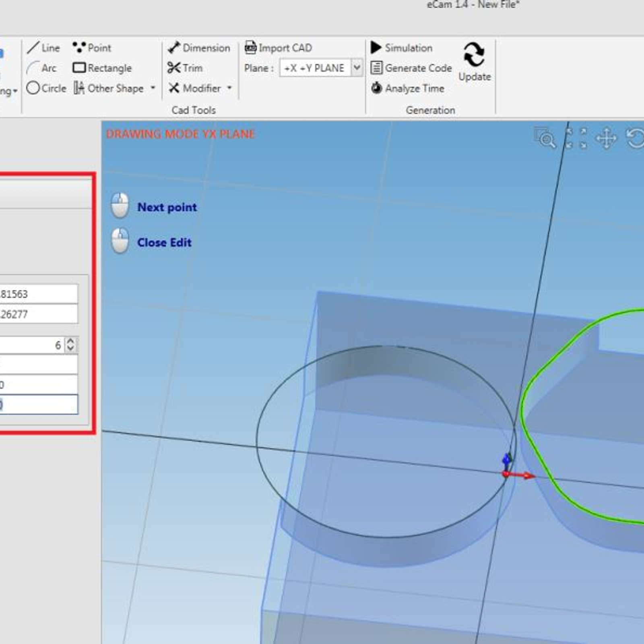Image resolution: width=644 pixels, height=644 pixels.
Task: Expand the Modifier dropdown arrow
Action: (229, 88)
